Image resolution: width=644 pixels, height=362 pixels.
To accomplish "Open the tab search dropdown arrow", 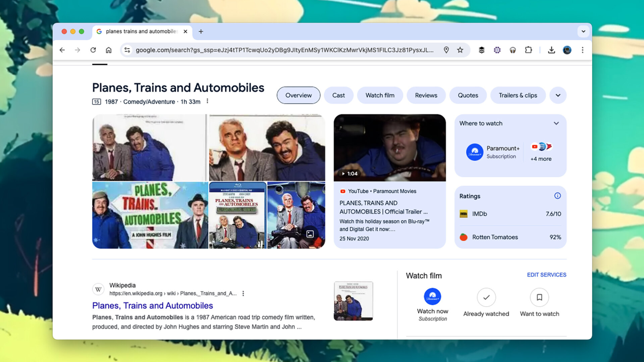I will tap(583, 32).
